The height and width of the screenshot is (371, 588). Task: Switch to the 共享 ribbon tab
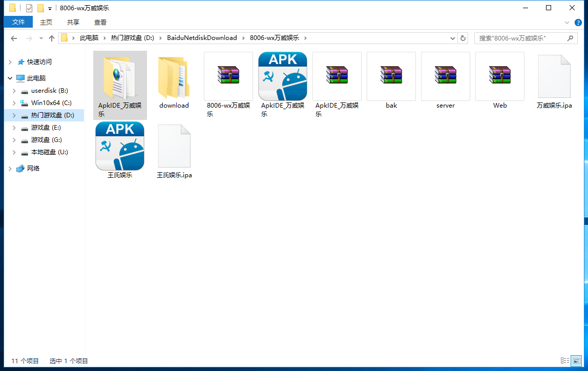tap(73, 23)
